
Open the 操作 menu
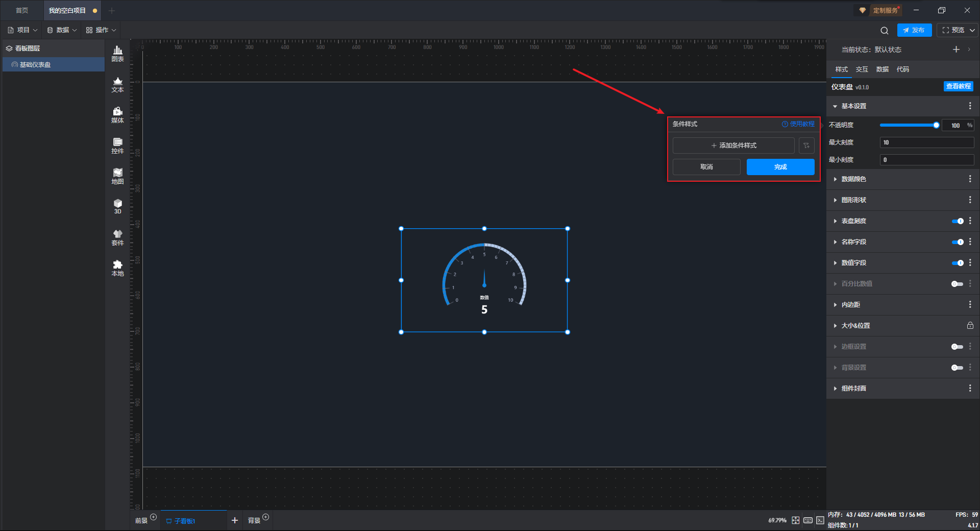pos(101,30)
